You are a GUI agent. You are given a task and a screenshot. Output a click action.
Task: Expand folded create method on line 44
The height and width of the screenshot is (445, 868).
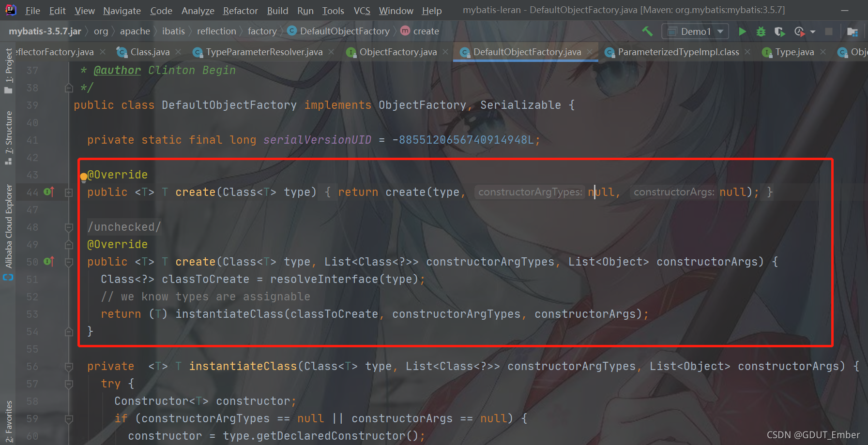tap(69, 193)
